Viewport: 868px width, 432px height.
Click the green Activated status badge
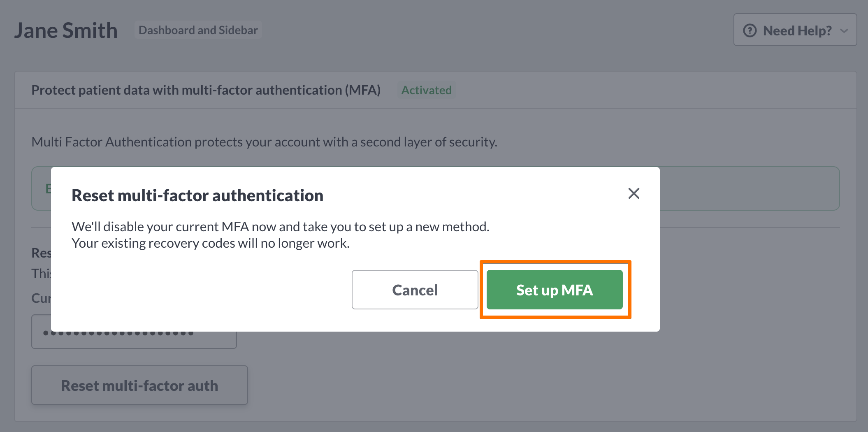pos(427,90)
